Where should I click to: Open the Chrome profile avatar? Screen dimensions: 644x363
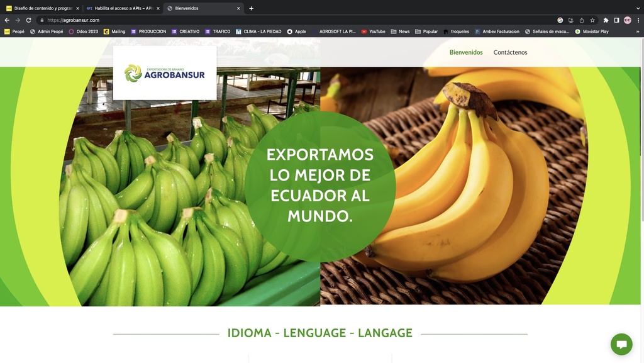[627, 20]
